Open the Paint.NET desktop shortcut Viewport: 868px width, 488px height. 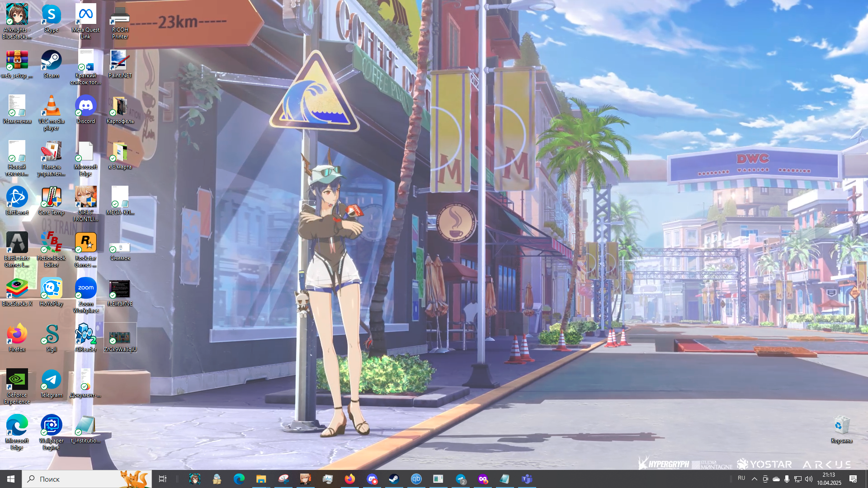pos(120,64)
